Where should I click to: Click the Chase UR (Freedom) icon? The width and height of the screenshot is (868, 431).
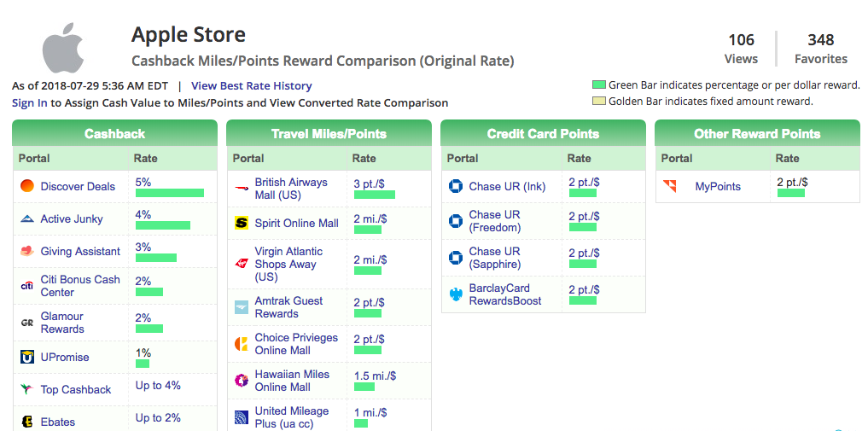[x=455, y=221]
